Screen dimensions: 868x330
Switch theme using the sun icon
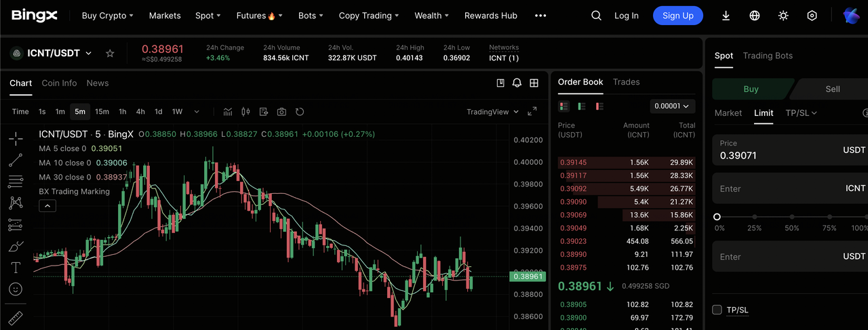click(783, 16)
